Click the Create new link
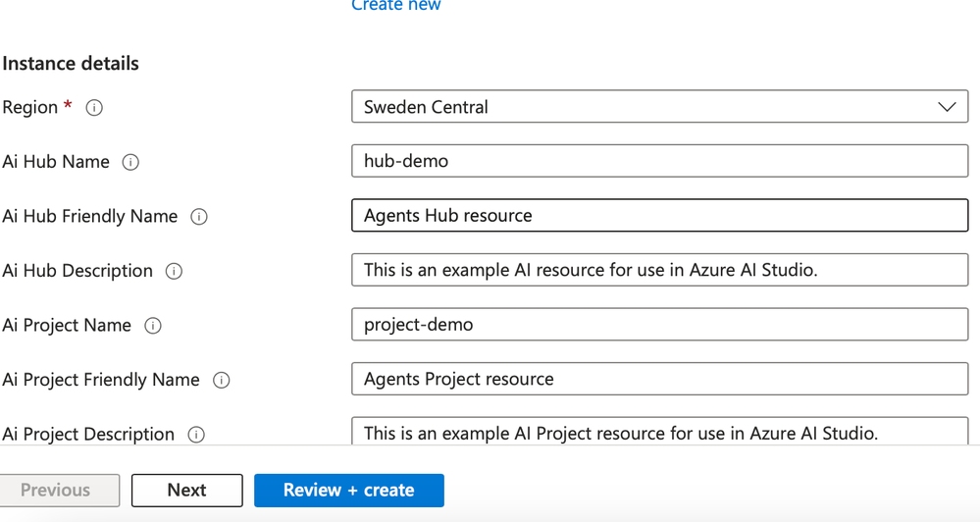The height and width of the screenshot is (522, 980). pyautogui.click(x=396, y=6)
